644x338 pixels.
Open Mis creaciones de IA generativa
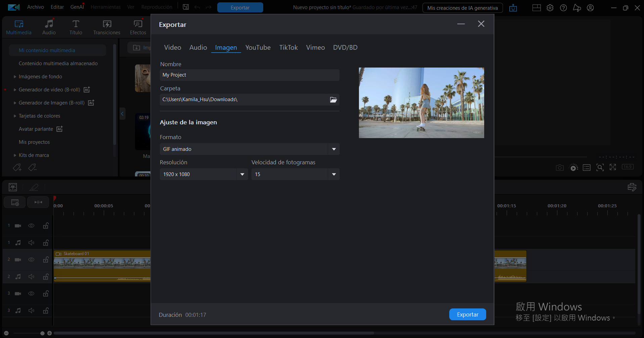point(462,7)
